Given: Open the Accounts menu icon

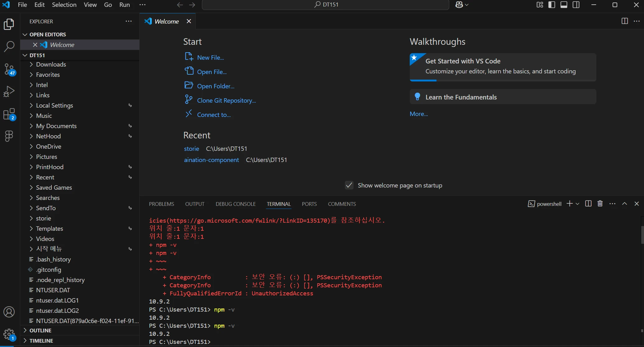Looking at the screenshot, I should [x=9, y=312].
